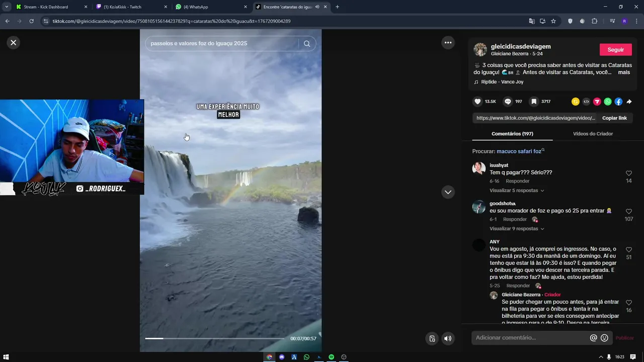The height and width of the screenshot is (362, 644).
Task: Like Gleiciane Bezerra's reply
Action: click(x=629, y=303)
